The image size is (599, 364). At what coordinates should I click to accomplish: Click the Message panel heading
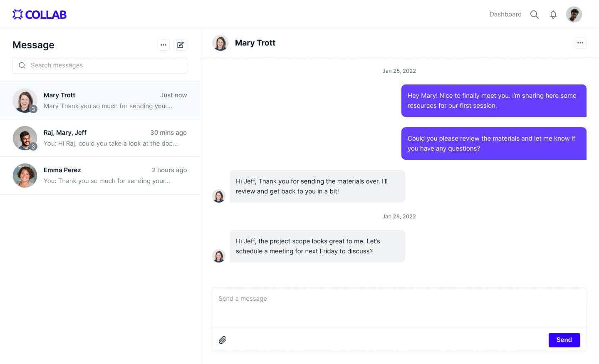point(33,45)
